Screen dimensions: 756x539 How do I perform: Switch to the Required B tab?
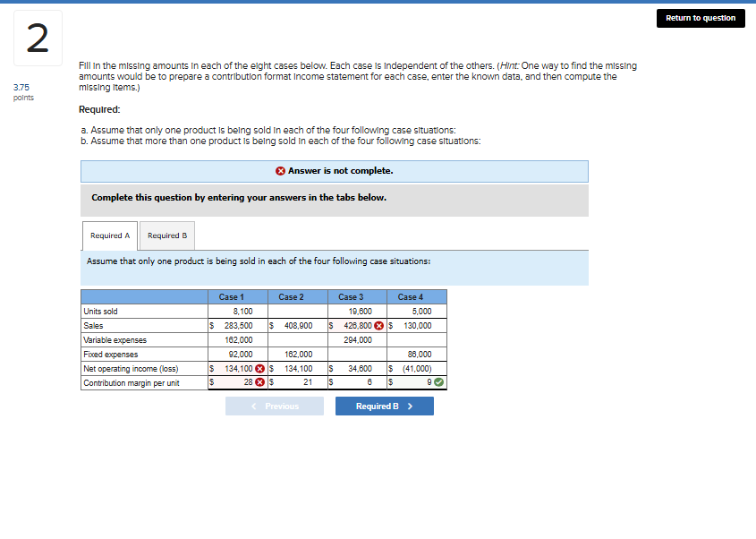click(166, 235)
